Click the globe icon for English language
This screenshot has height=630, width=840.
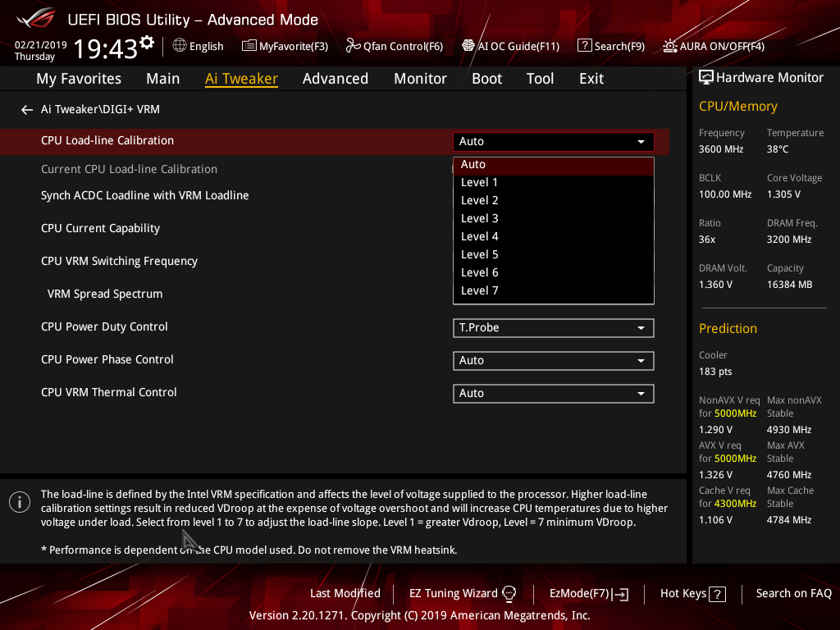coord(180,46)
